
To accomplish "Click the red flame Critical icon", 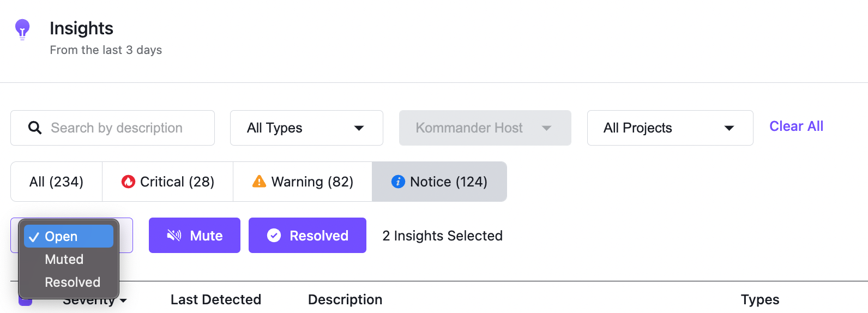I will [x=128, y=182].
